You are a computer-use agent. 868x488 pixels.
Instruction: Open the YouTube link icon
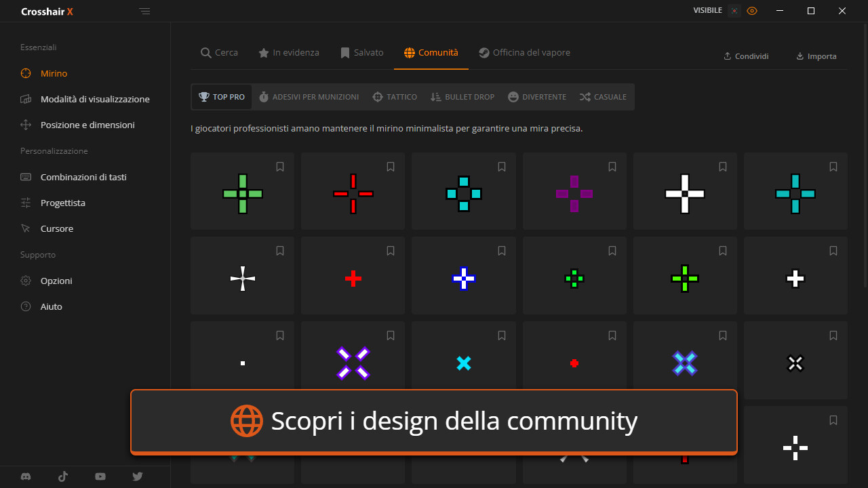click(100, 476)
